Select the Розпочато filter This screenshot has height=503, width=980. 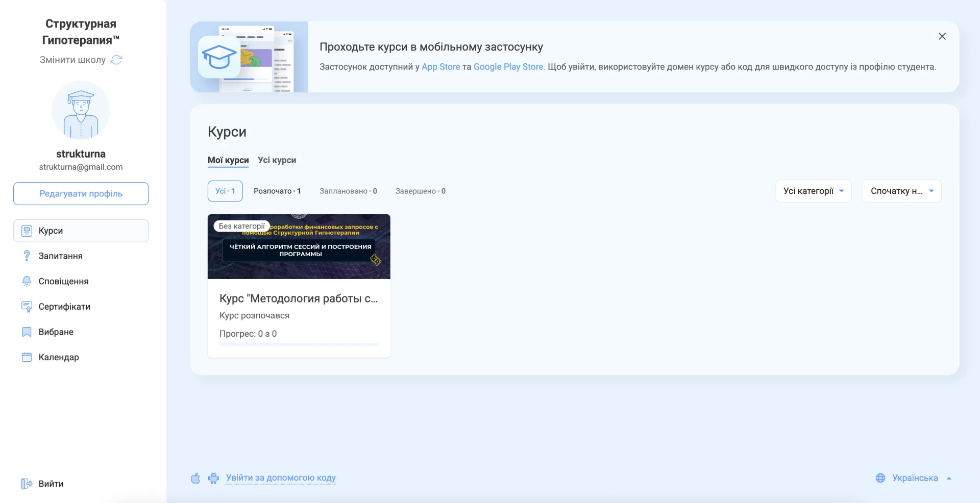click(x=277, y=191)
